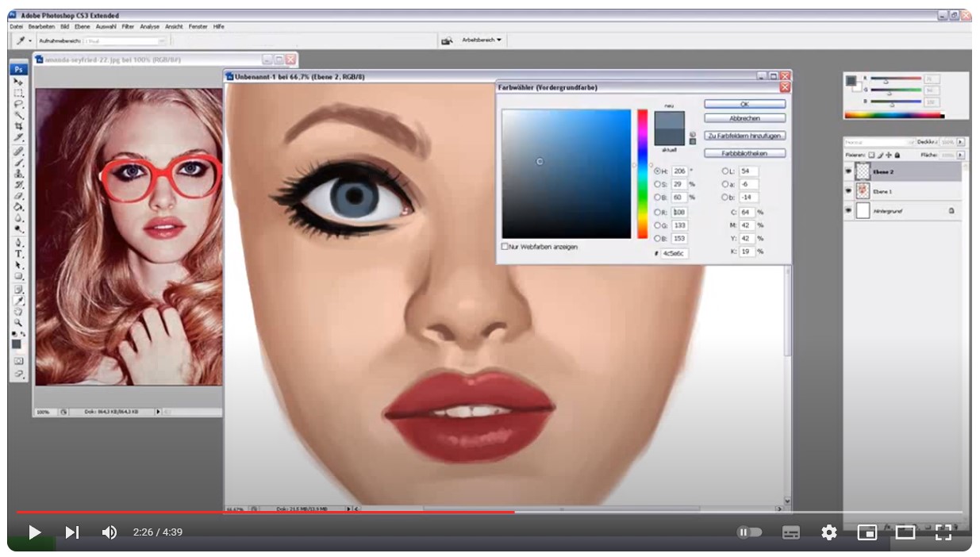Hide the Ebene 1 layer

(849, 191)
